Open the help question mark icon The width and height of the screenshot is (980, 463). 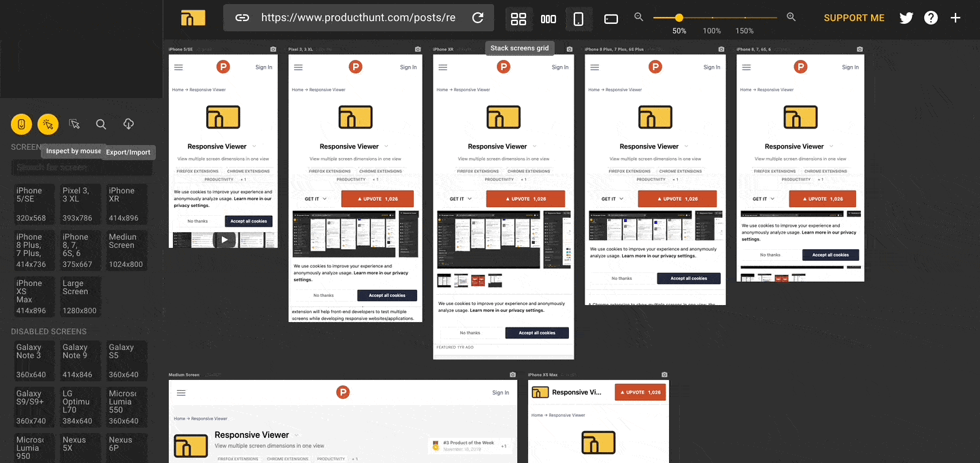[931, 18]
